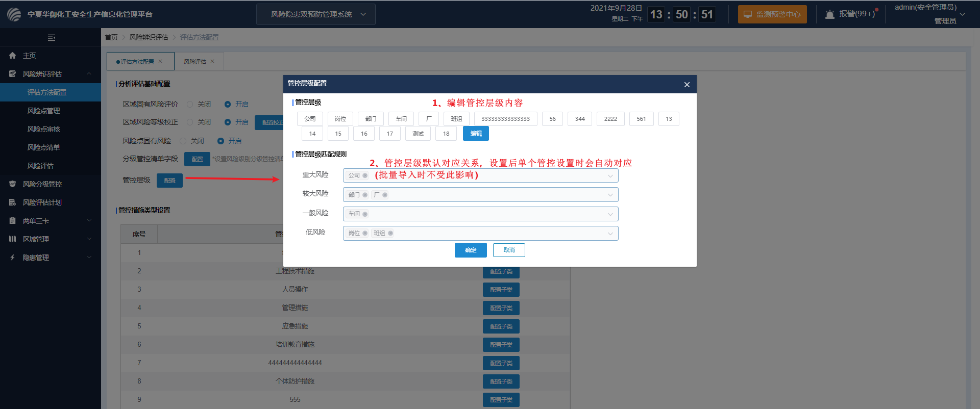Select 关闭 for 区域风险等级校正
This screenshot has width=980, height=409.
pos(190,122)
